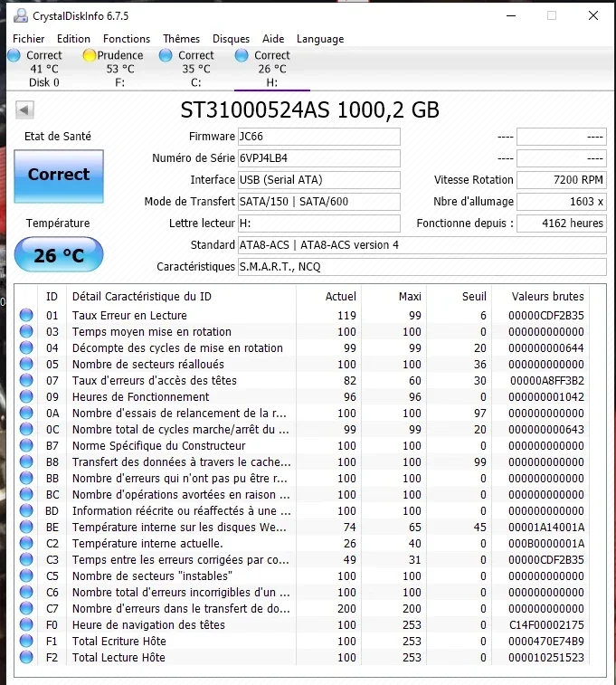Open the Fonctions menu
The width and height of the screenshot is (616, 685).
click(127, 39)
